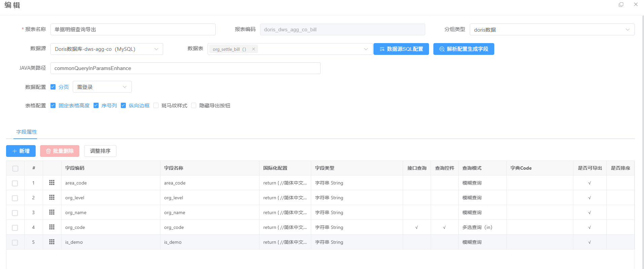
Task: Click the 新增 button to add a field
Action: tap(21, 151)
